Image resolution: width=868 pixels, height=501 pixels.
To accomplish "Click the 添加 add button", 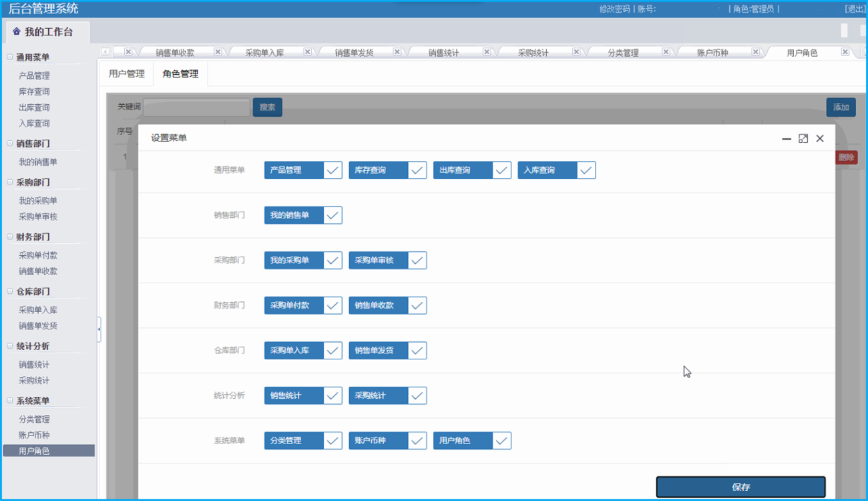I will pos(841,107).
